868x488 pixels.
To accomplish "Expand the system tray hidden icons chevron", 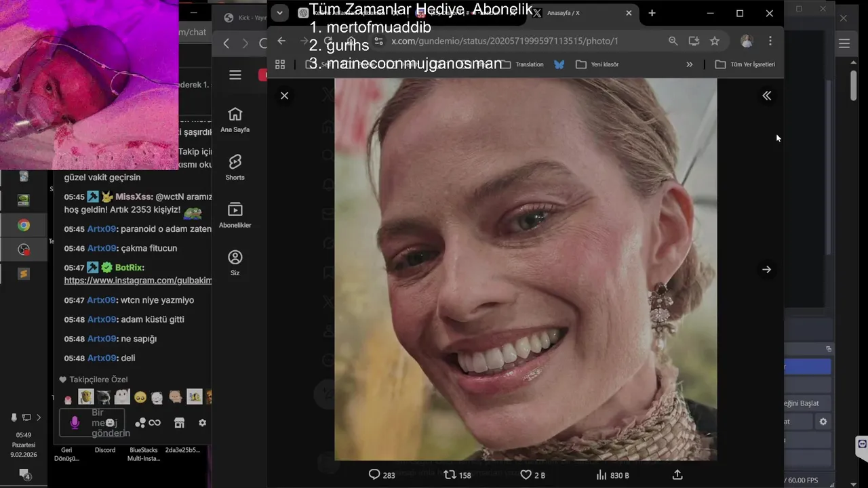I will tap(39, 418).
